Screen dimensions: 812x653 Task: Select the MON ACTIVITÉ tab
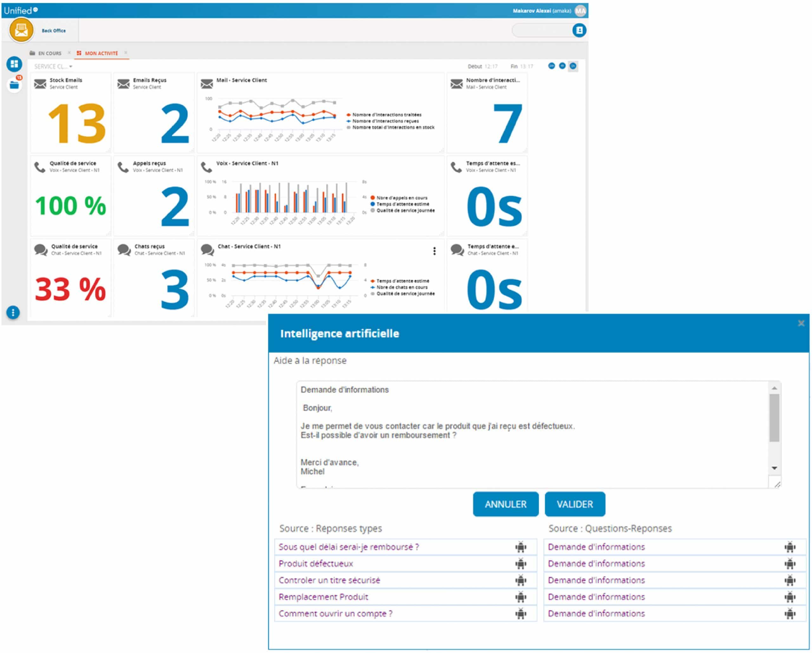click(101, 54)
